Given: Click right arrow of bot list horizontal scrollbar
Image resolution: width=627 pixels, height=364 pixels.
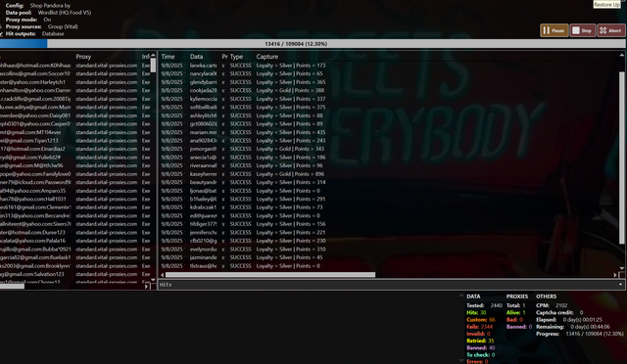Looking at the screenshot, I should point(146,286).
